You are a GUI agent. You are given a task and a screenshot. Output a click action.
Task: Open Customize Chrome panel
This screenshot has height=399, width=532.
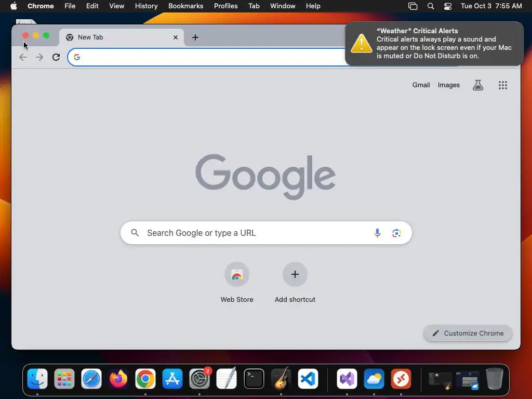tap(468, 333)
